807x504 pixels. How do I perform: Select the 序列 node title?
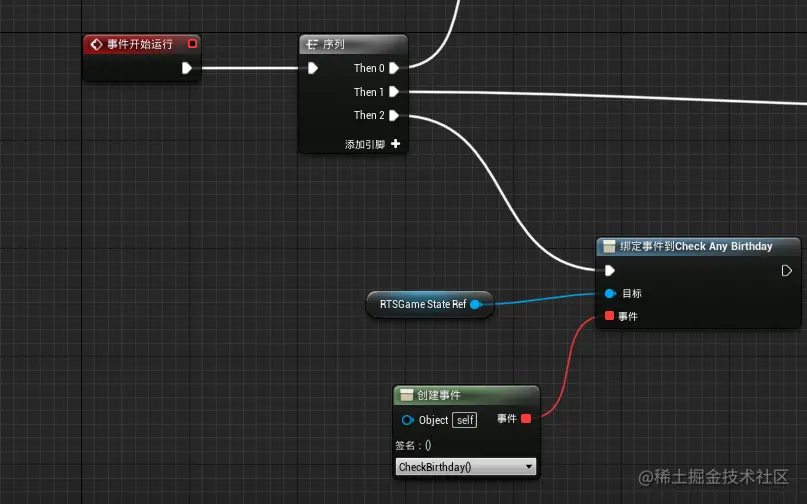tap(334, 45)
